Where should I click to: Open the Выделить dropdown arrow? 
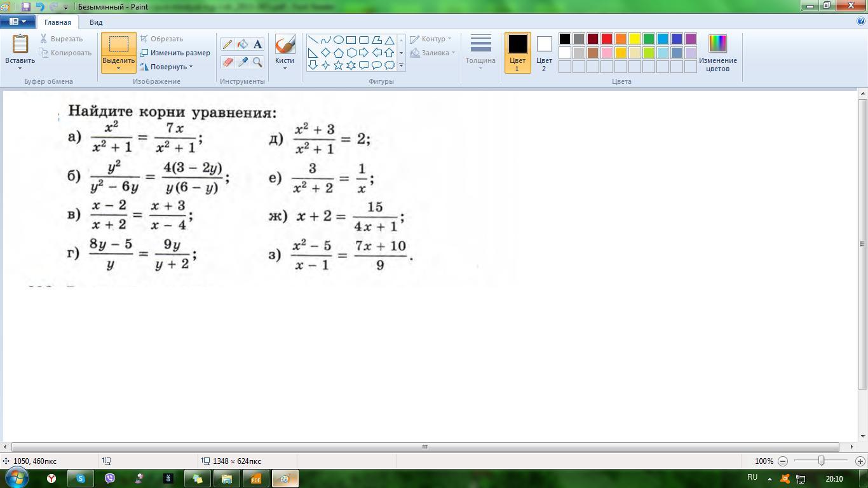(119, 69)
